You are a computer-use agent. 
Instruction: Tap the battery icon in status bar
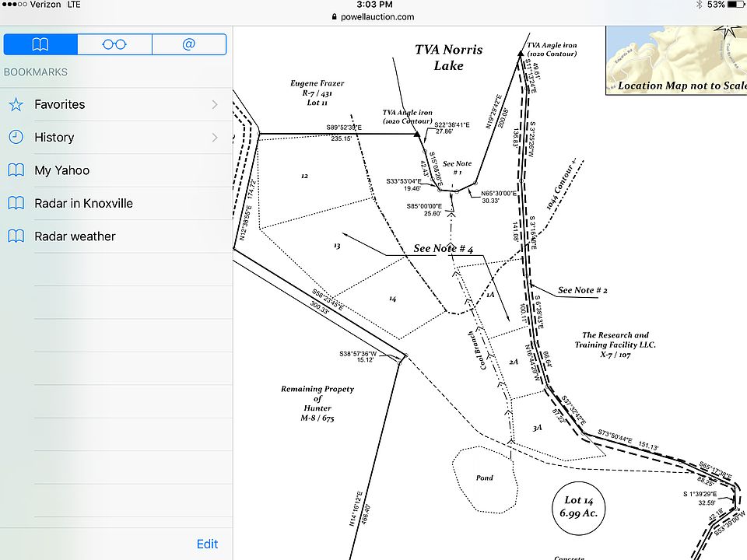coord(736,5)
